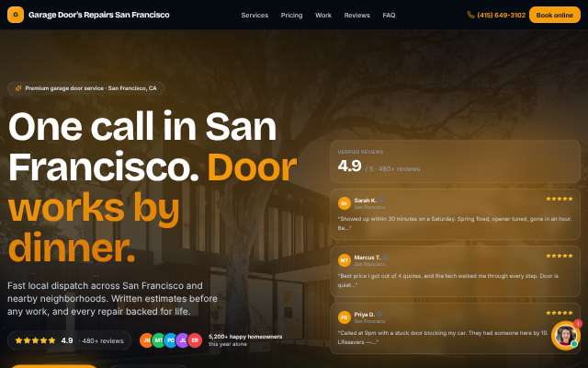This screenshot has height=368, width=588.
Task: Click the purple JL homeowner avatar
Action: tap(183, 340)
